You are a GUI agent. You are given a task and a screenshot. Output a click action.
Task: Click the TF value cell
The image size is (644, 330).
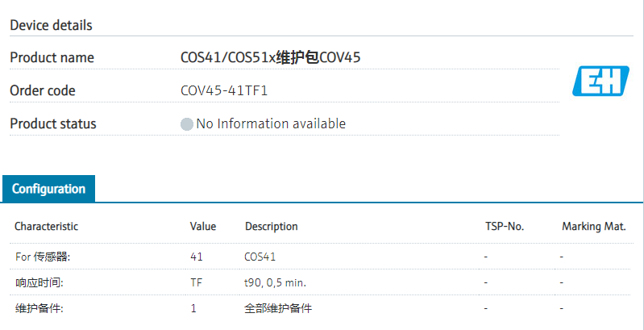click(x=196, y=282)
